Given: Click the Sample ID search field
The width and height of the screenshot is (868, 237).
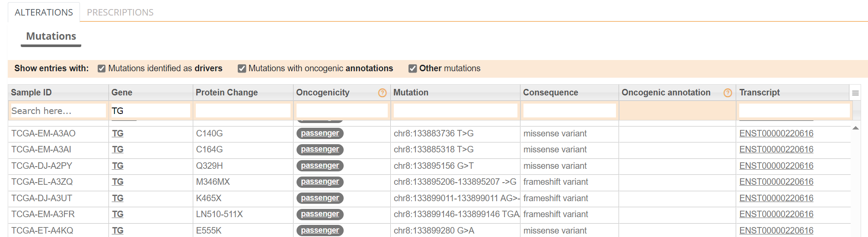Looking at the screenshot, I should tap(58, 111).
